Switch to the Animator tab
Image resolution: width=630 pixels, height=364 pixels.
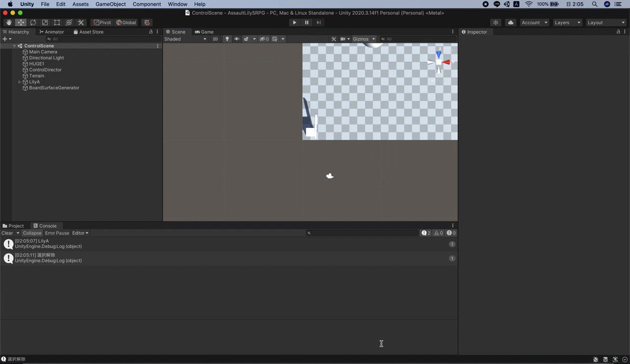[51, 32]
